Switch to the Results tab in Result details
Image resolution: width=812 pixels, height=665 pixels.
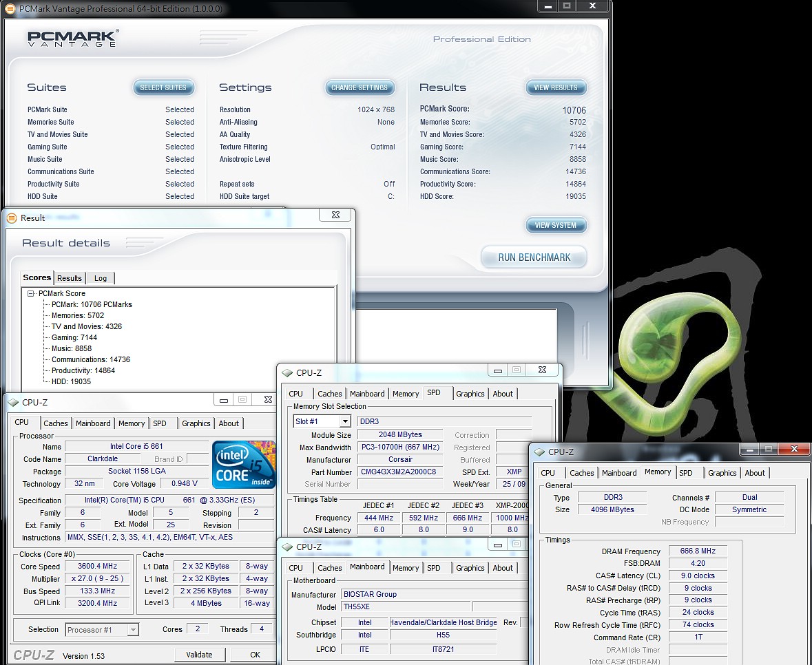point(70,278)
